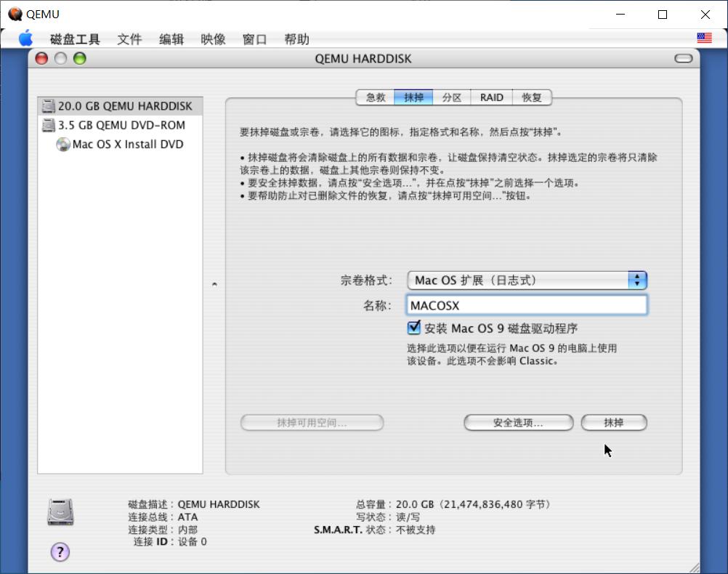Click the S.M.A.R.T. status value 不被支持
Viewport: 728px width, 574px height.
click(x=416, y=530)
